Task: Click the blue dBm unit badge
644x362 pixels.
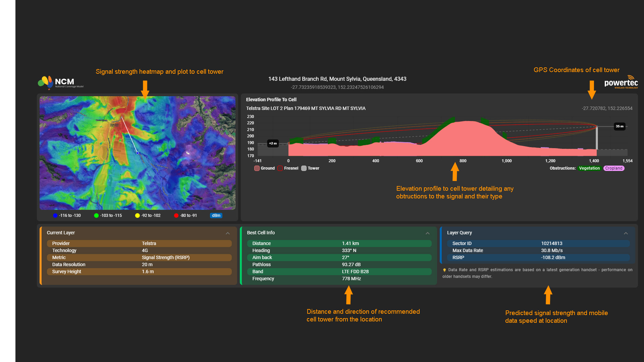Action: [216, 216]
